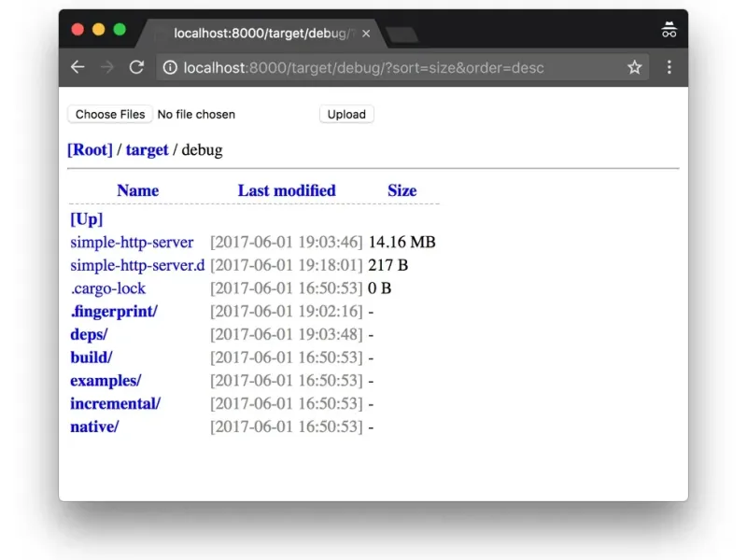Open the .fingerprint/ directory
The image size is (747, 560).
(x=114, y=311)
